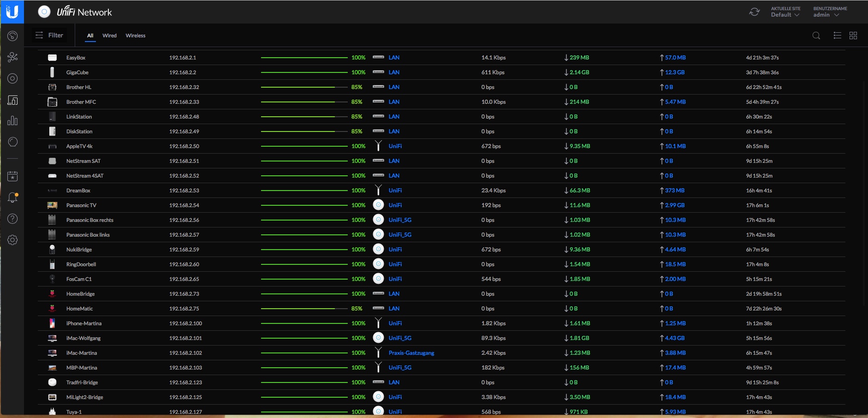Image resolution: width=868 pixels, height=418 pixels.
Task: Select the Wireless tab
Action: tap(135, 36)
